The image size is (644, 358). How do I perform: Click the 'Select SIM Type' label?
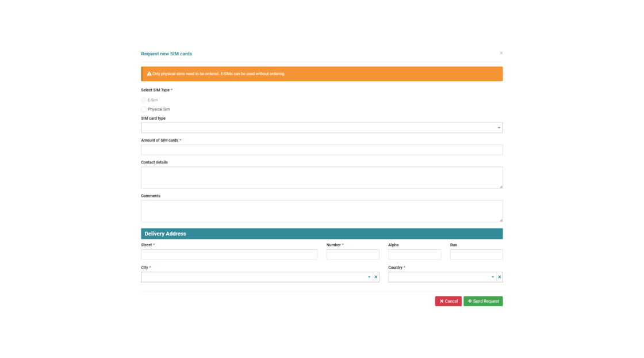point(155,90)
